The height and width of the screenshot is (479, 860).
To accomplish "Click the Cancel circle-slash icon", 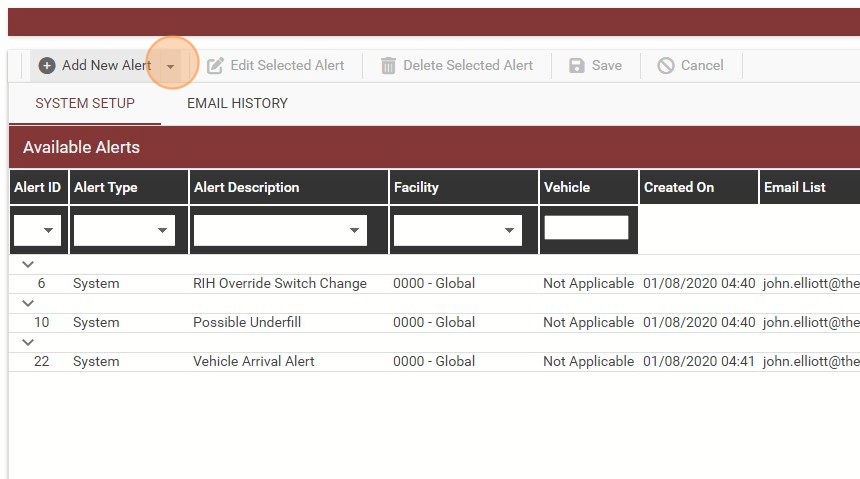I will point(666,66).
